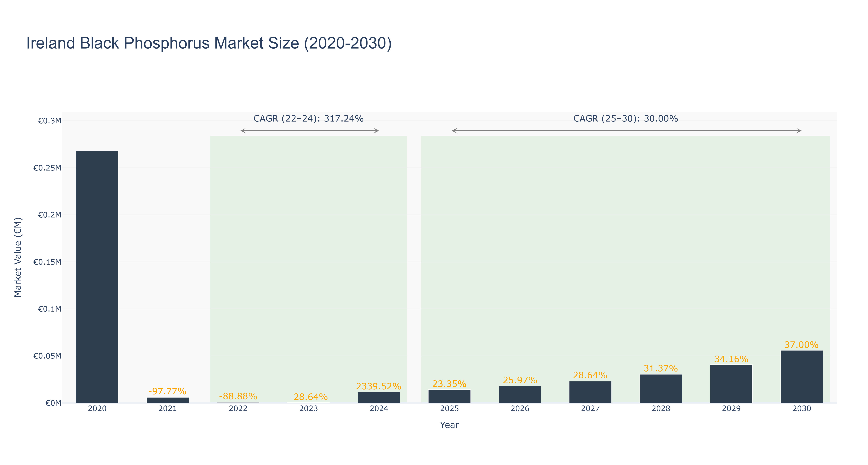
Task: Click the '-97.77%' growth label
Action: click(x=167, y=391)
